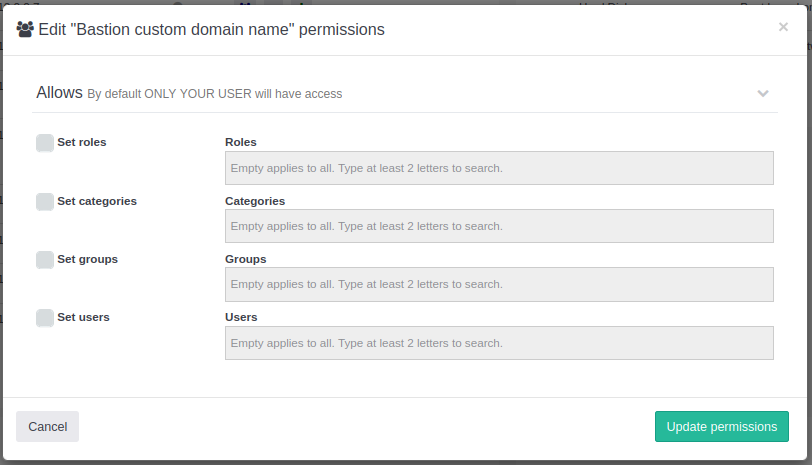Focus the Roles search field

[499, 168]
